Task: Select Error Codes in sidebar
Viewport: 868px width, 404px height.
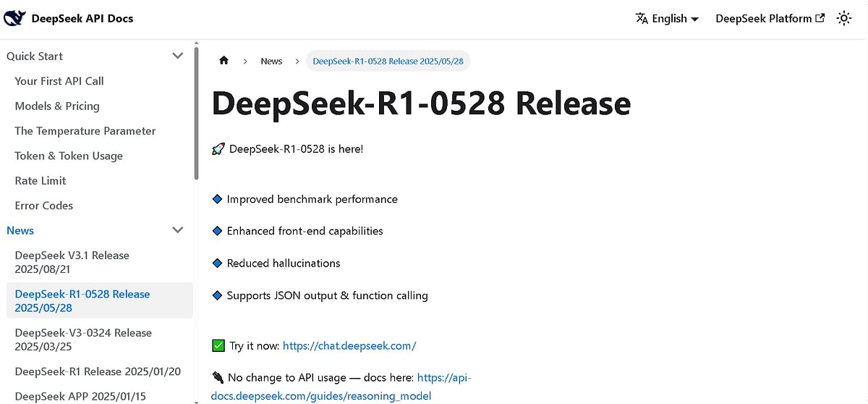Action: tap(44, 206)
